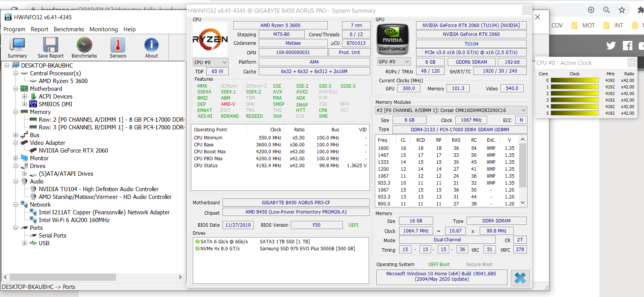Click the 1600 frequency XMP timing row
The height and width of the screenshot is (297, 644).
(x=447, y=148)
